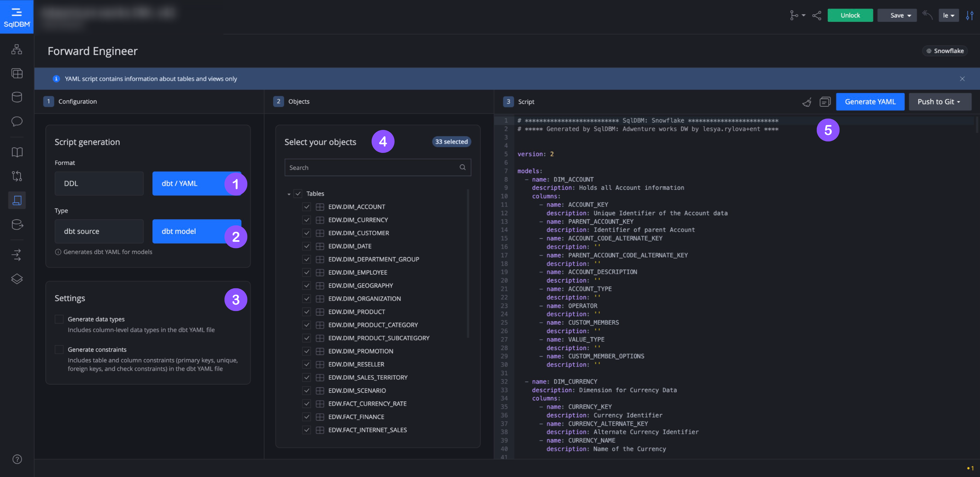Open the SqlDBM hamburger menu logo
Screen dimensions: 980x477
click(x=17, y=17)
